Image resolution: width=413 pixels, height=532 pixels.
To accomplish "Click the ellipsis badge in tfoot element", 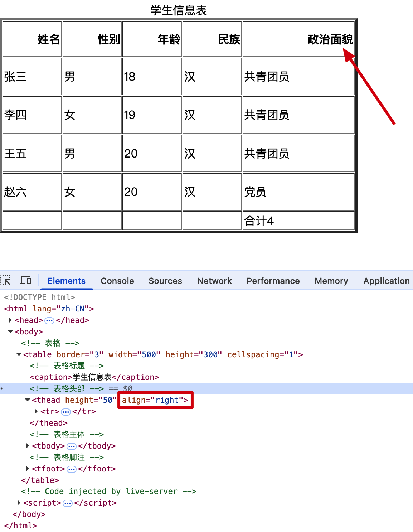I will point(72,469).
